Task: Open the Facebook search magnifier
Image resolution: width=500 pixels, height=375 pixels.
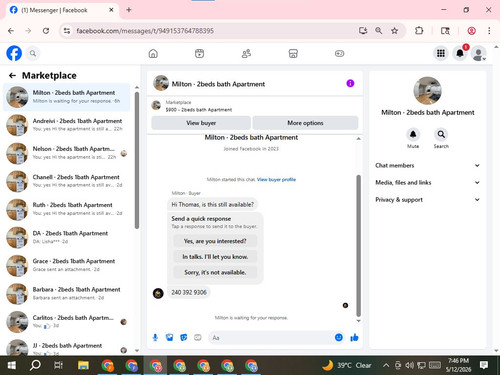Action: click(33, 53)
